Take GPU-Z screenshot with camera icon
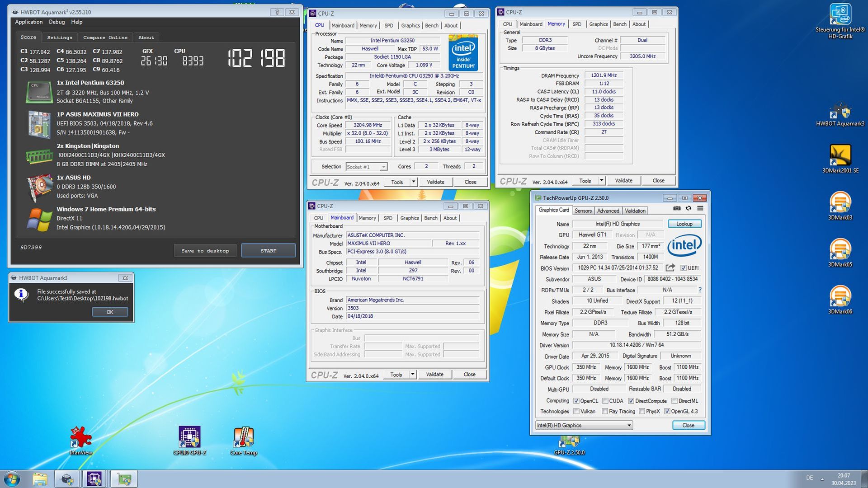The height and width of the screenshot is (488, 868). coord(677,208)
